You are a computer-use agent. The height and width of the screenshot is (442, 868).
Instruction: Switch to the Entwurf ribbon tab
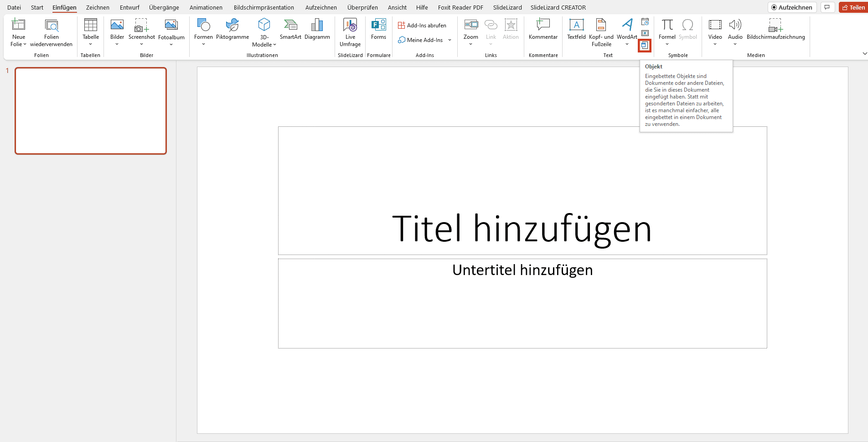(x=129, y=7)
